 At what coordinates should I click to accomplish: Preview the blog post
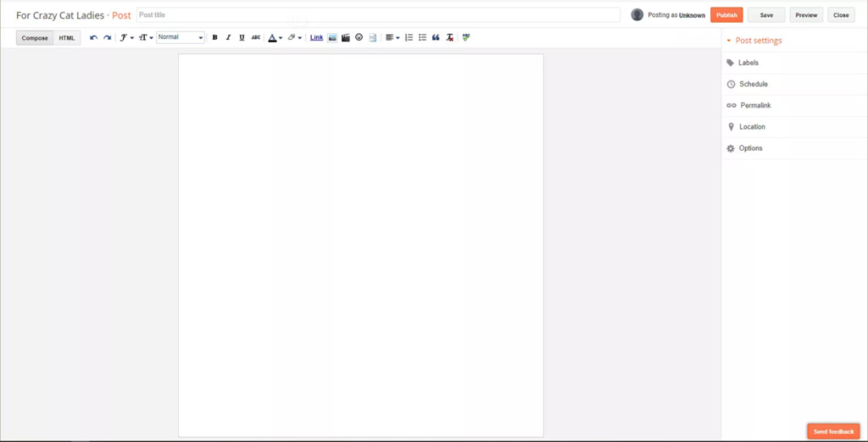click(x=806, y=15)
